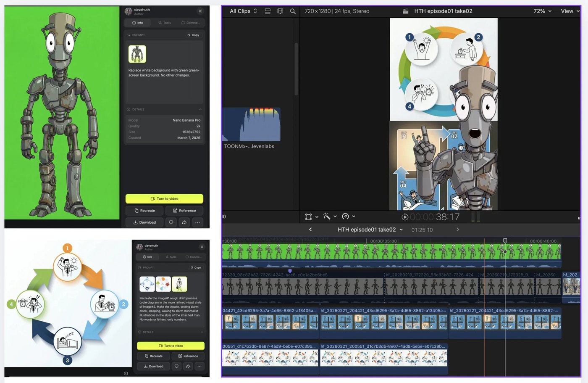Click the Nano Banana Pro model value

pyautogui.click(x=186, y=120)
